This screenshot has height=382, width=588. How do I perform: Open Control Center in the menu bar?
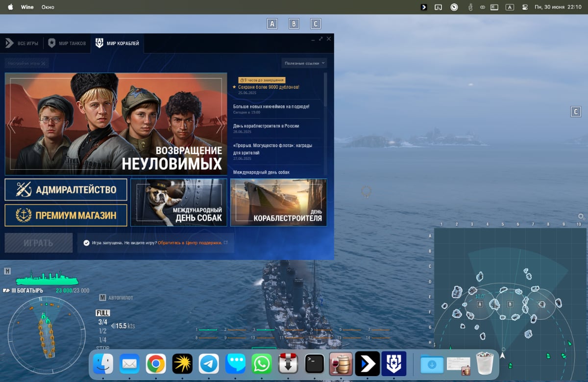pyautogui.click(x=524, y=7)
